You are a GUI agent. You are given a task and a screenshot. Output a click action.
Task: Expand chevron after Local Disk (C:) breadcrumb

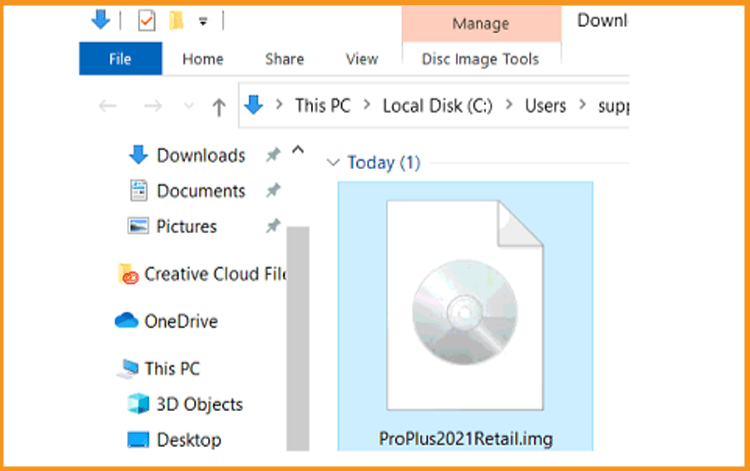click(509, 104)
